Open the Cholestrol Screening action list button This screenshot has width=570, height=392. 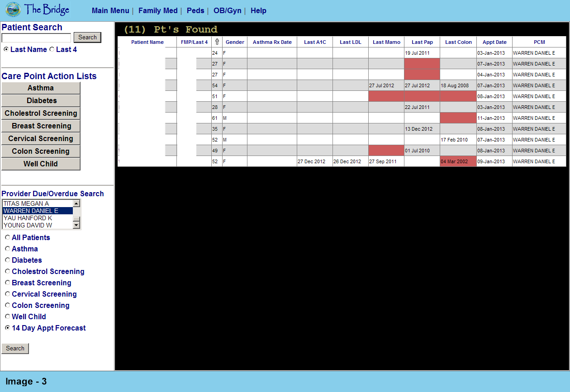click(41, 113)
